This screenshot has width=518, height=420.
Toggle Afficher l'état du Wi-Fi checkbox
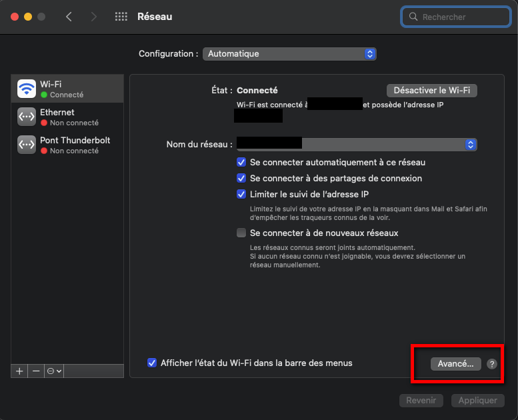[152, 363]
